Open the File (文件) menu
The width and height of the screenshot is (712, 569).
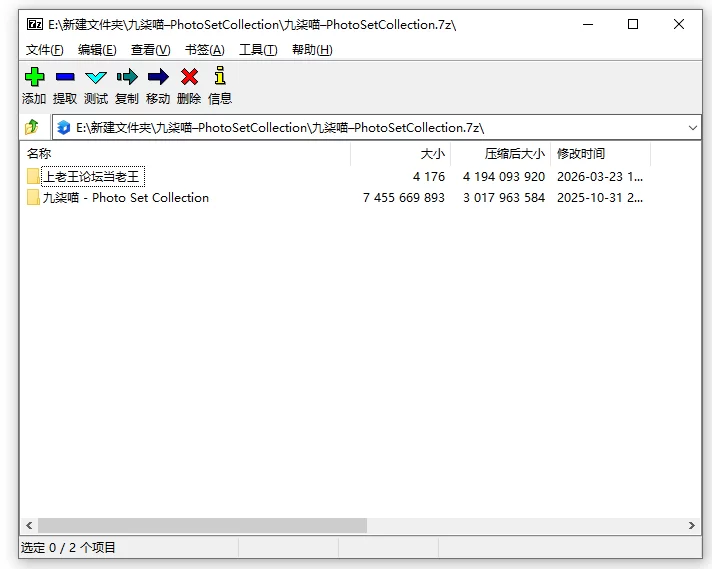click(45, 50)
